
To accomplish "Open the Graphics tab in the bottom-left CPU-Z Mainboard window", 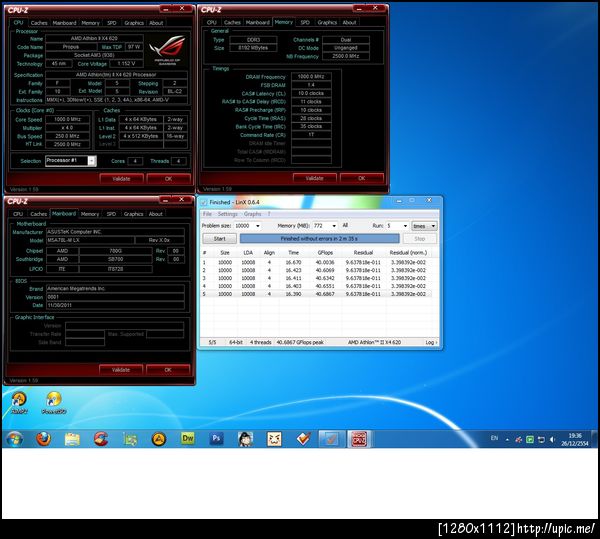I will pos(133,214).
